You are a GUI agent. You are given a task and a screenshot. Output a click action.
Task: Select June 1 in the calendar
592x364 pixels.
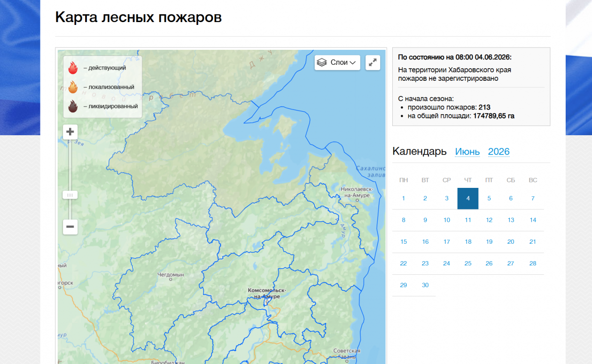pos(404,198)
